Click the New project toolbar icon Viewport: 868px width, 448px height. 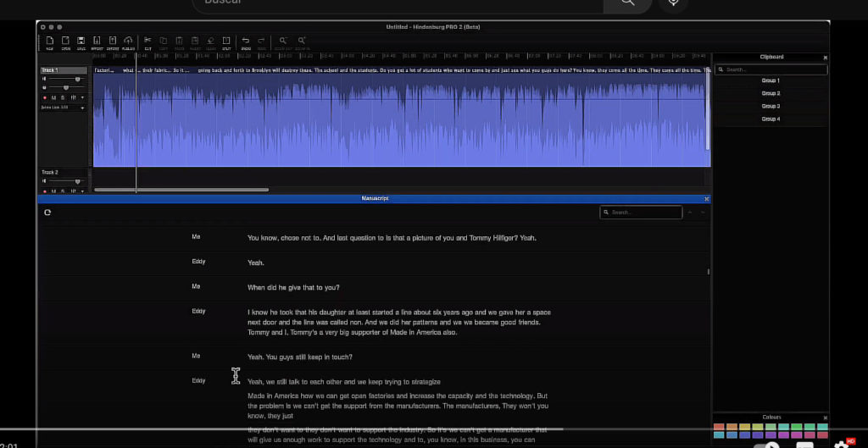[x=50, y=42]
